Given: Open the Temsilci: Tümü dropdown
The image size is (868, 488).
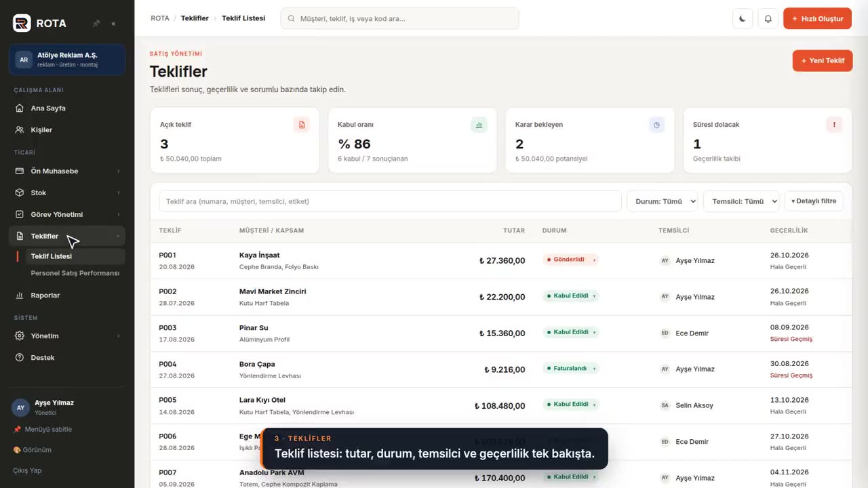Looking at the screenshot, I should [x=741, y=201].
